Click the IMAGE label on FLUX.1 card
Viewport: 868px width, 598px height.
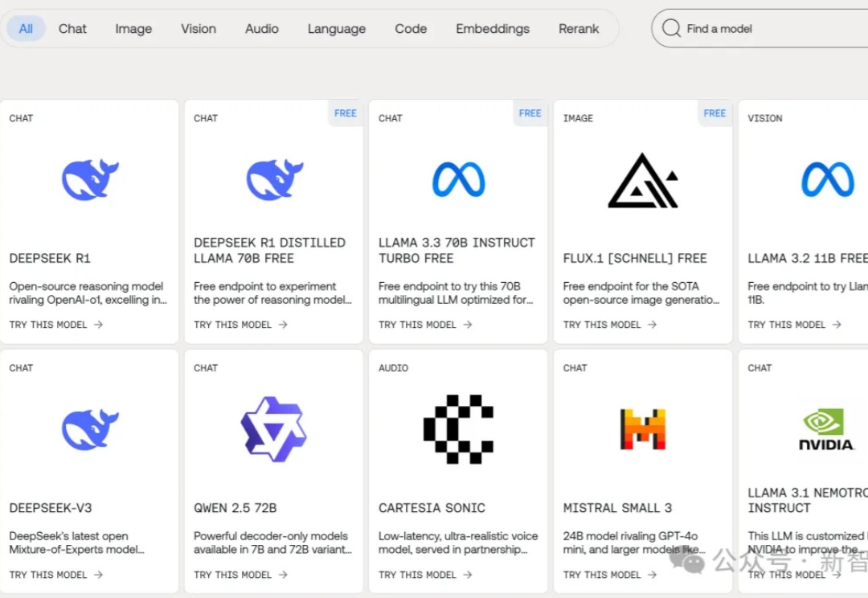pyautogui.click(x=578, y=118)
